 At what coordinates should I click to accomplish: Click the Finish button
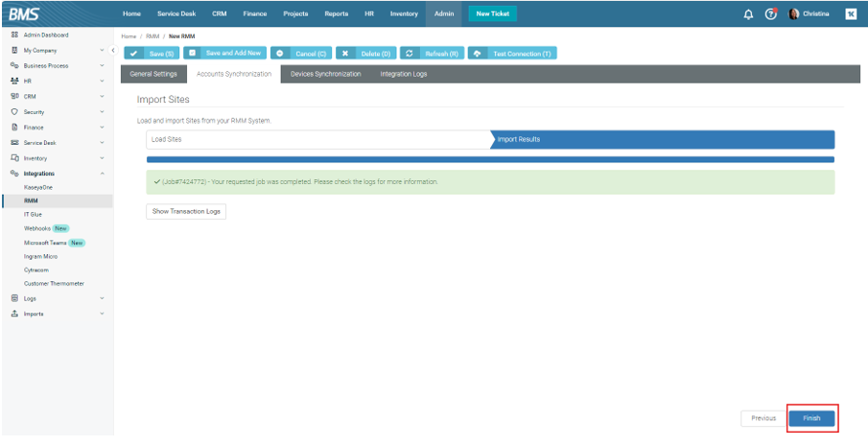point(811,418)
